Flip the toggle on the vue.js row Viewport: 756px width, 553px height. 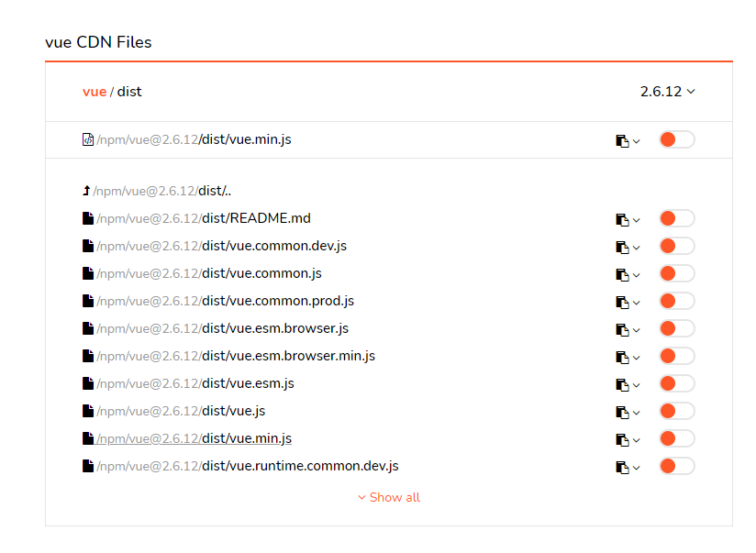(676, 411)
